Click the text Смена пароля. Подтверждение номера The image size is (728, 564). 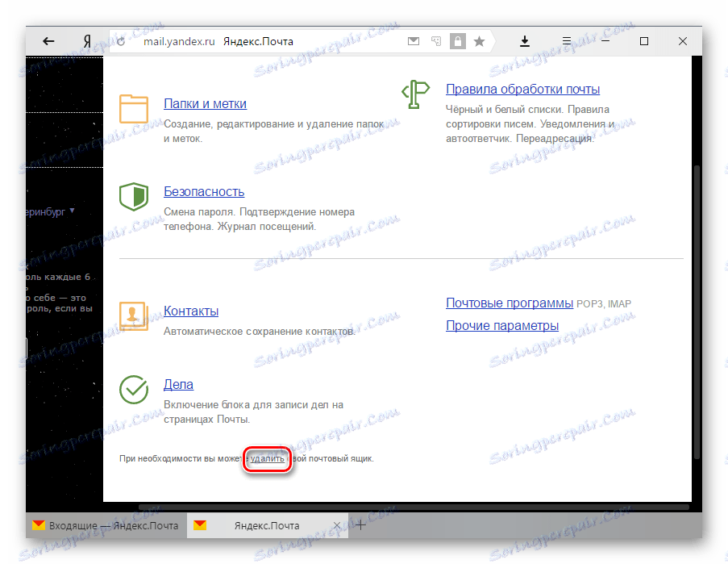[x=259, y=212]
